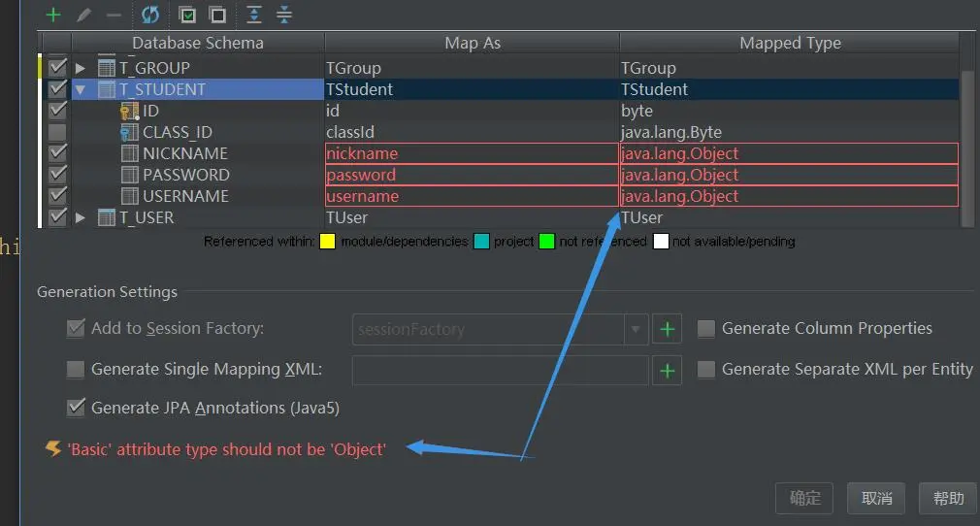This screenshot has width=980, height=526.
Task: Click the 帮助 (Help) button
Action: pyautogui.click(x=948, y=498)
